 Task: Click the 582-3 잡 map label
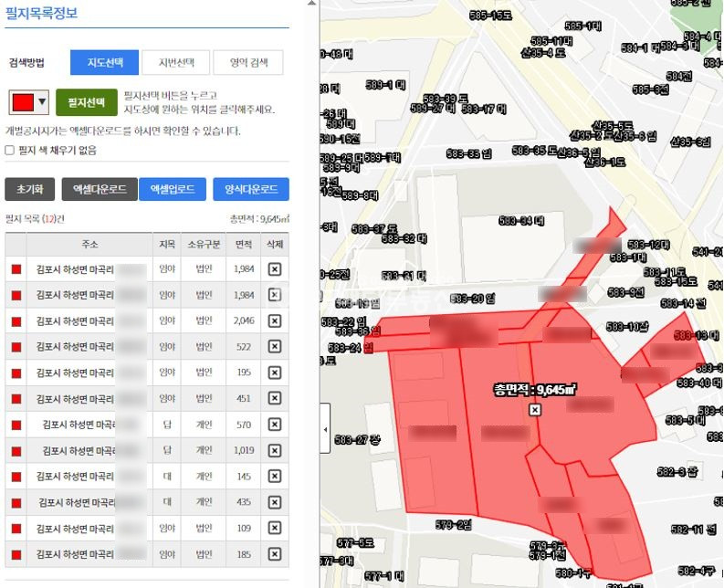coord(678,472)
